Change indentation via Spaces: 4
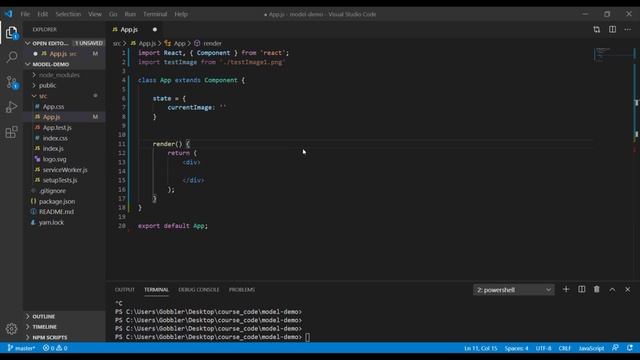The width and height of the screenshot is (640, 360). [516, 348]
